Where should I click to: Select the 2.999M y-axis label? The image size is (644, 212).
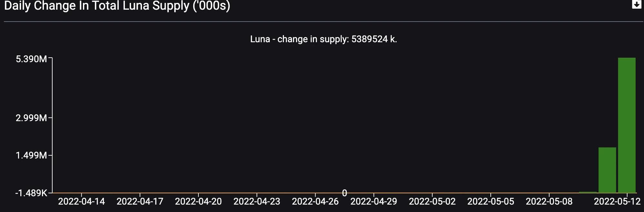coord(31,118)
